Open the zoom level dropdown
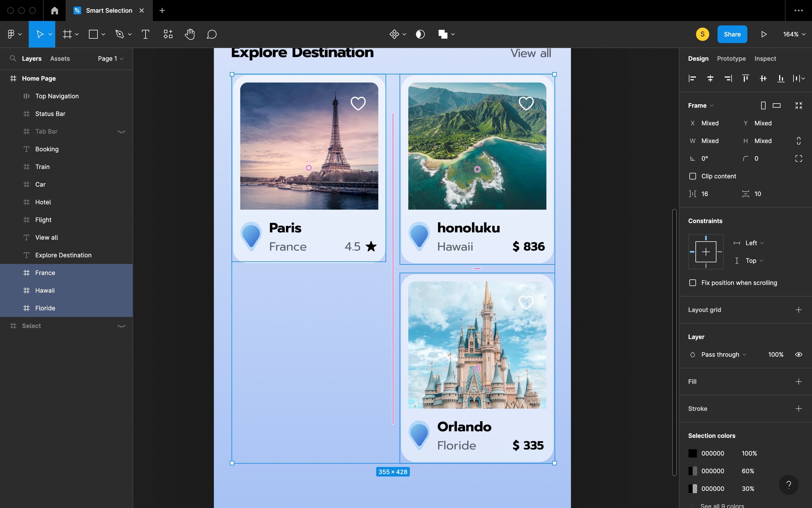This screenshot has height=508, width=812. pyautogui.click(x=794, y=34)
